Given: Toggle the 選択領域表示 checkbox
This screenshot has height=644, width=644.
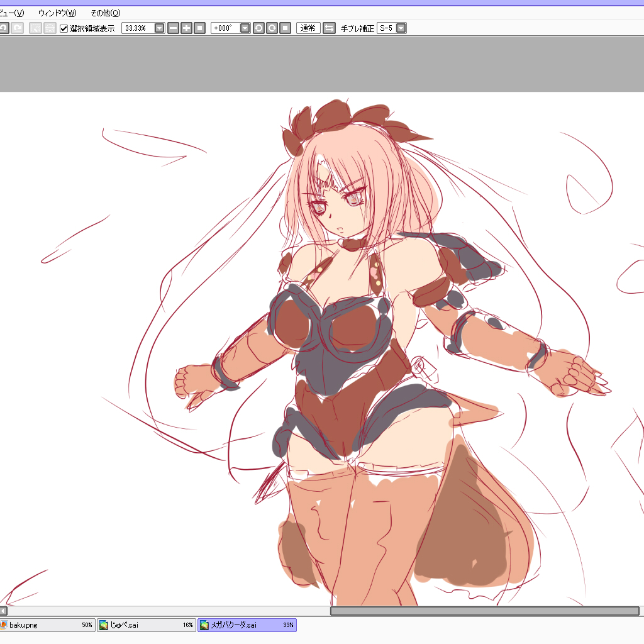Looking at the screenshot, I should (64, 28).
